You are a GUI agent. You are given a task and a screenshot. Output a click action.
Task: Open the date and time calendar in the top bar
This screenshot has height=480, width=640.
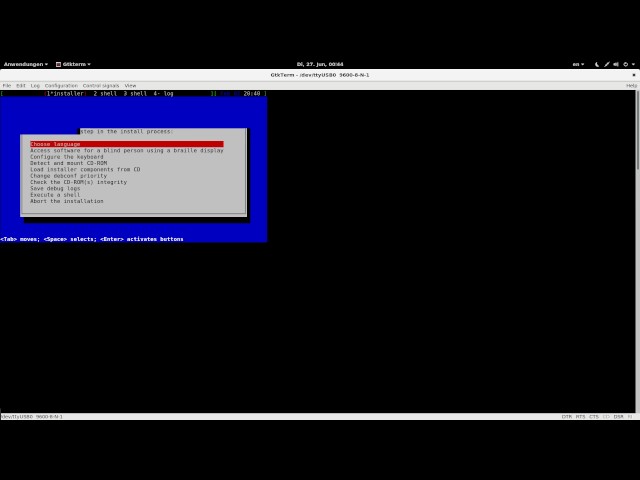tap(320, 64)
